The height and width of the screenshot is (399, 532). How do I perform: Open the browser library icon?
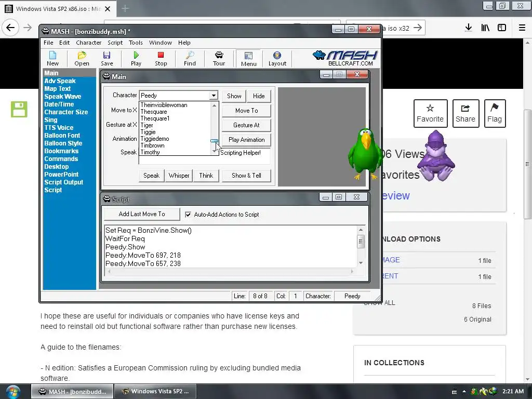485,28
